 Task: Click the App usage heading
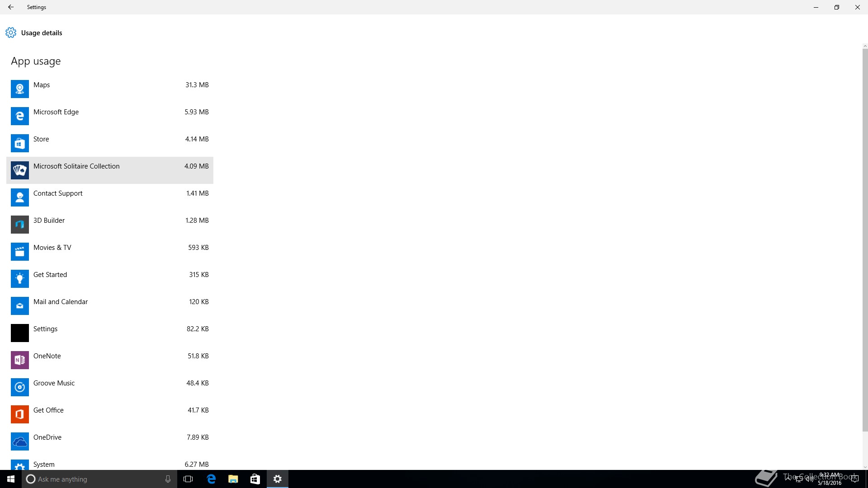tap(36, 61)
